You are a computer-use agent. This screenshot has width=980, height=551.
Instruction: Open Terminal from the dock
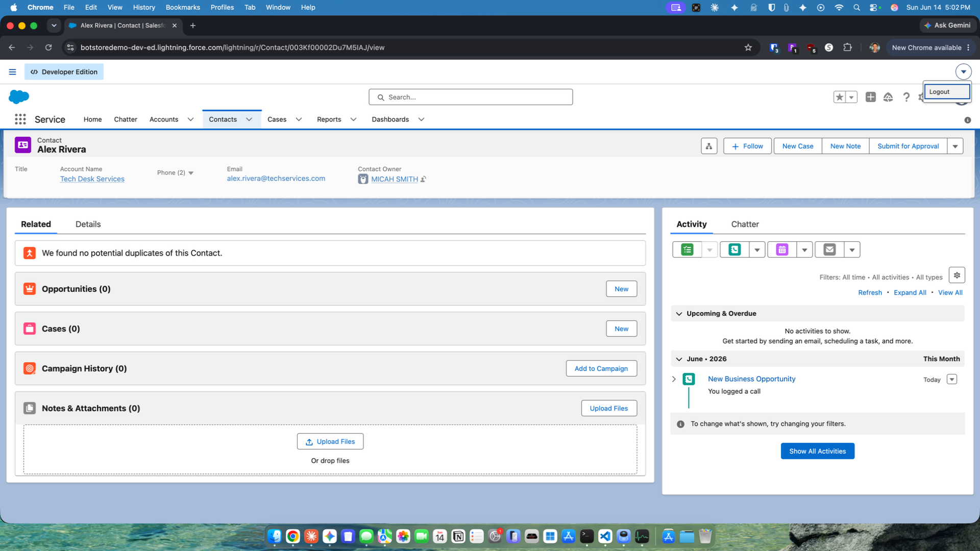click(587, 536)
